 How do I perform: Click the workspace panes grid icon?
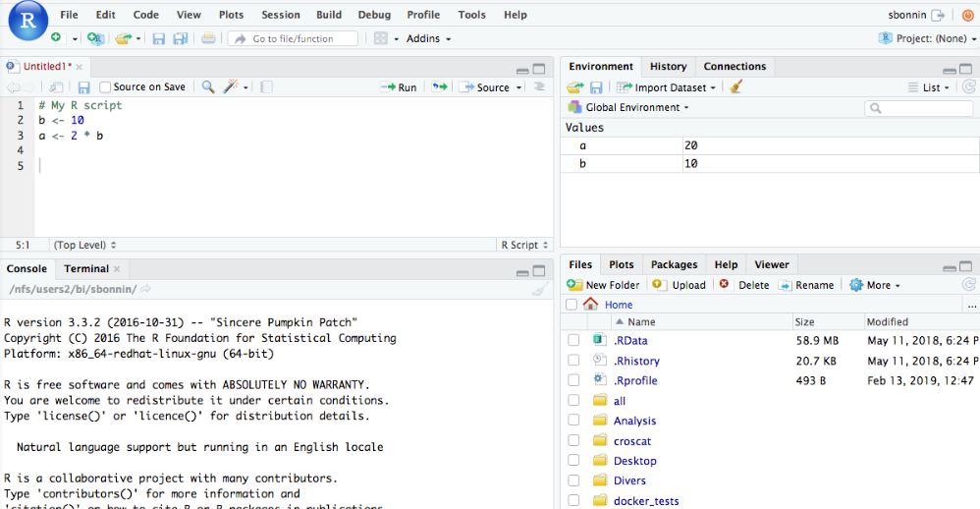(381, 38)
